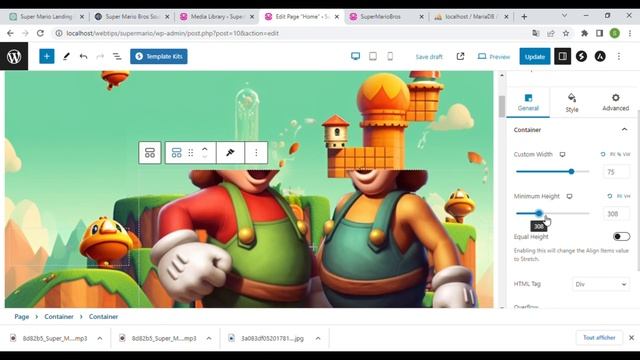Open the block toolbar more options menu
Image resolution: width=640 pixels, height=360 pixels.
256,153
